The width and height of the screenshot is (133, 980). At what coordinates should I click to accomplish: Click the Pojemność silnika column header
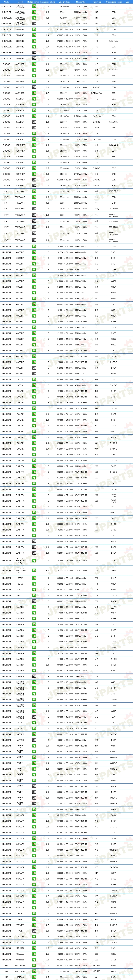pos(47,2)
